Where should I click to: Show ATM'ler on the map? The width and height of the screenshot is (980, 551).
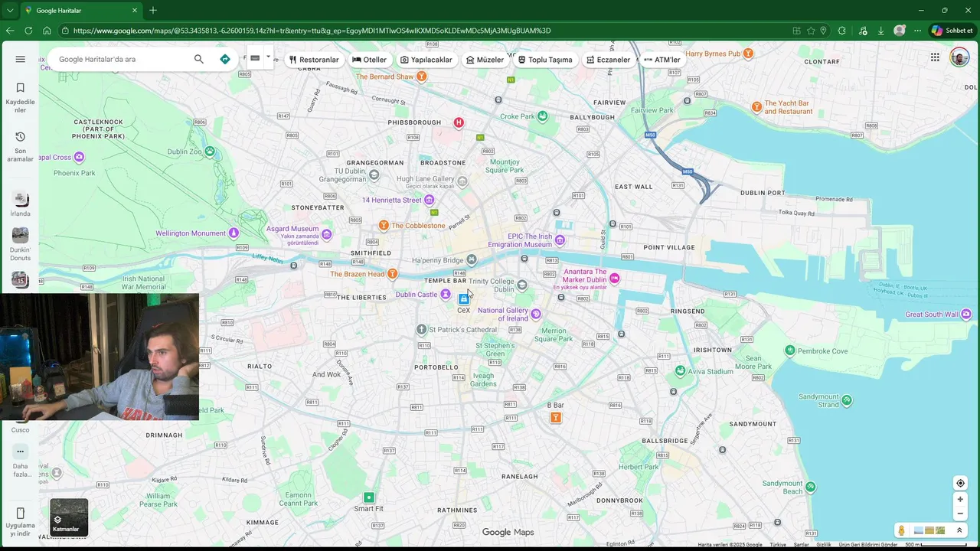pos(662,60)
